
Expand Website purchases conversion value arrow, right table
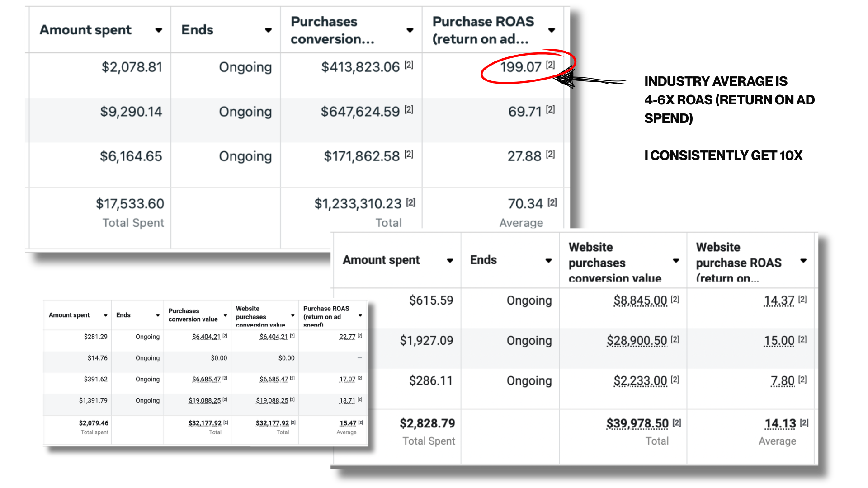click(x=676, y=261)
